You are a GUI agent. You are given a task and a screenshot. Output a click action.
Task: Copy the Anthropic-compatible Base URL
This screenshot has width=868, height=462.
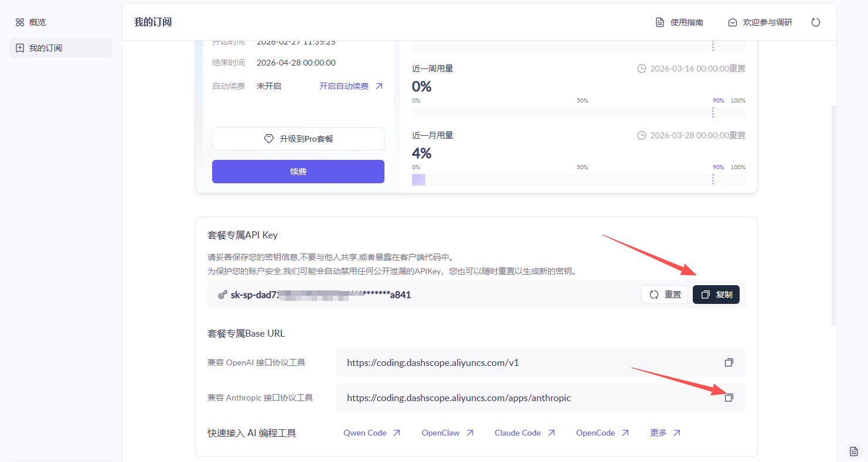[729, 398]
